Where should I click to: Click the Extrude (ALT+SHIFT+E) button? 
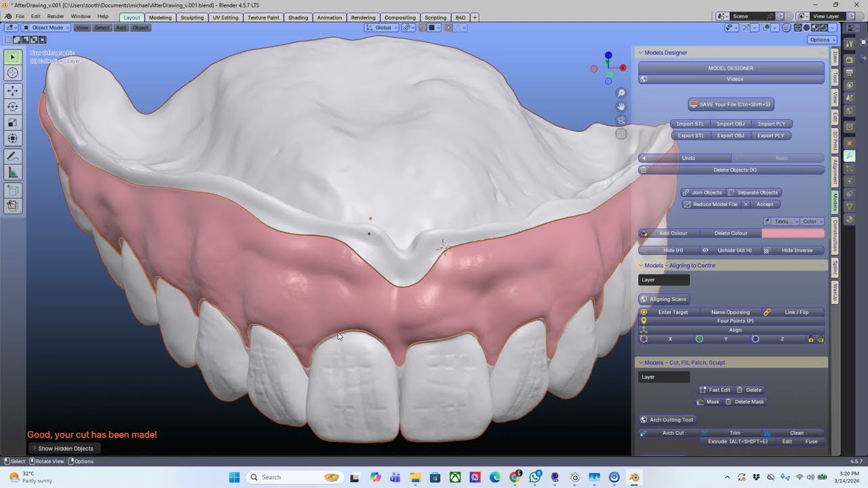737,442
